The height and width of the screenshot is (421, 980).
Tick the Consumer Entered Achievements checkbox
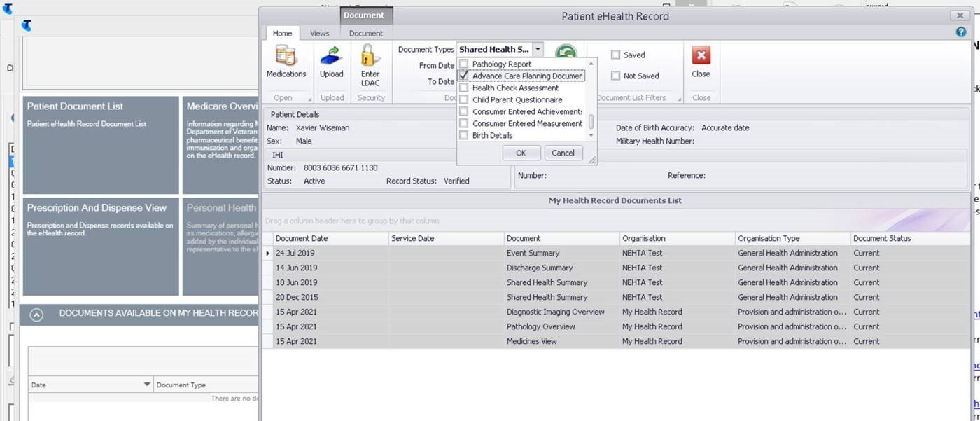(x=463, y=111)
